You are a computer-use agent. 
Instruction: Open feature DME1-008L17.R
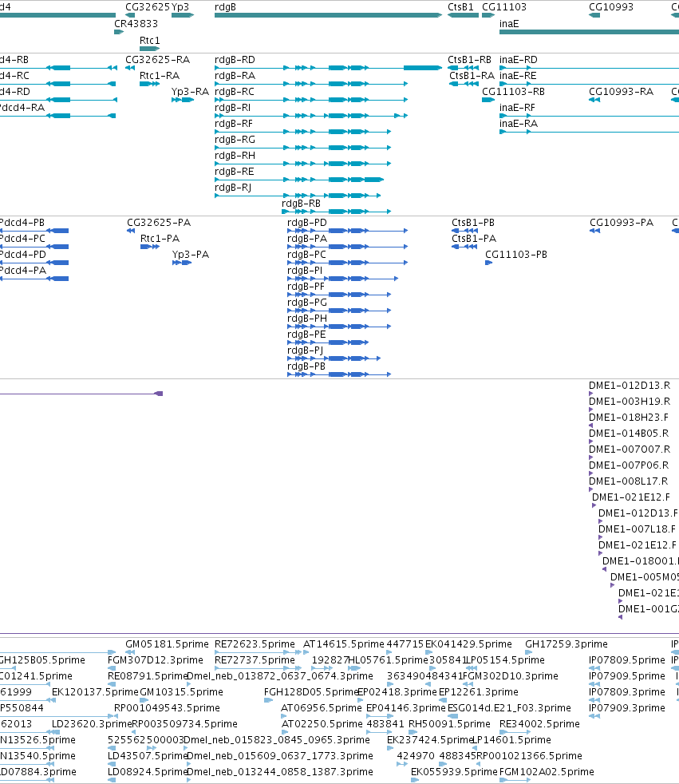(x=629, y=481)
